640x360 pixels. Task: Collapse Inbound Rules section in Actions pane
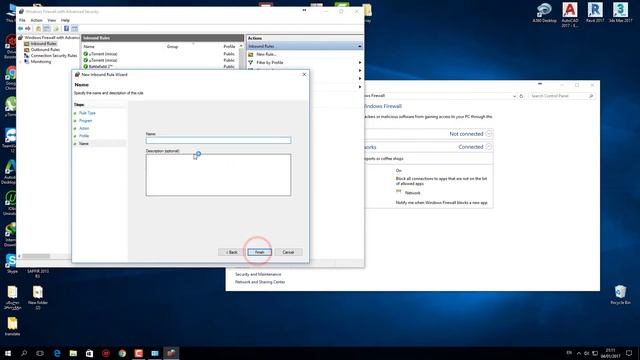360,46
